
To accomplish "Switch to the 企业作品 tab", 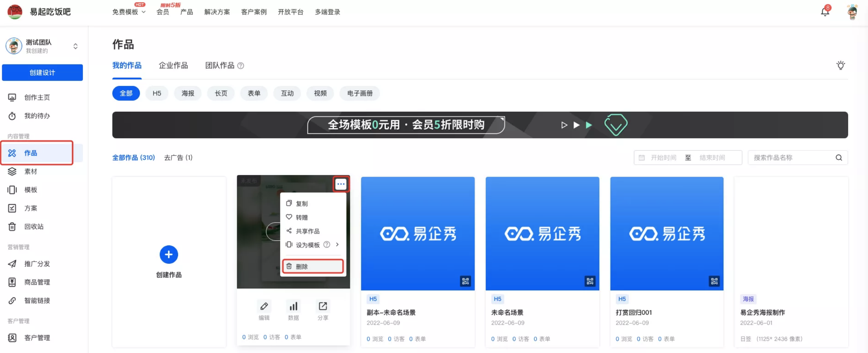I will coord(173,66).
